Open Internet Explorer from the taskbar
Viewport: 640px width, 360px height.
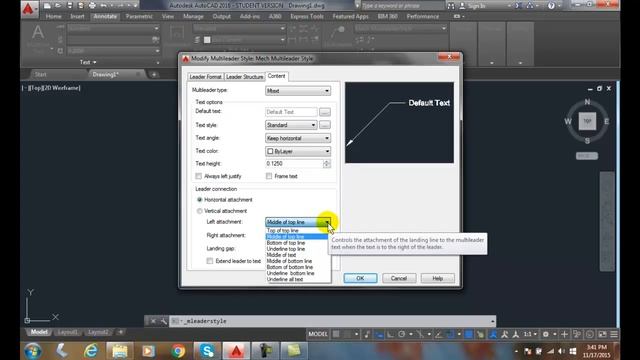coord(91,351)
